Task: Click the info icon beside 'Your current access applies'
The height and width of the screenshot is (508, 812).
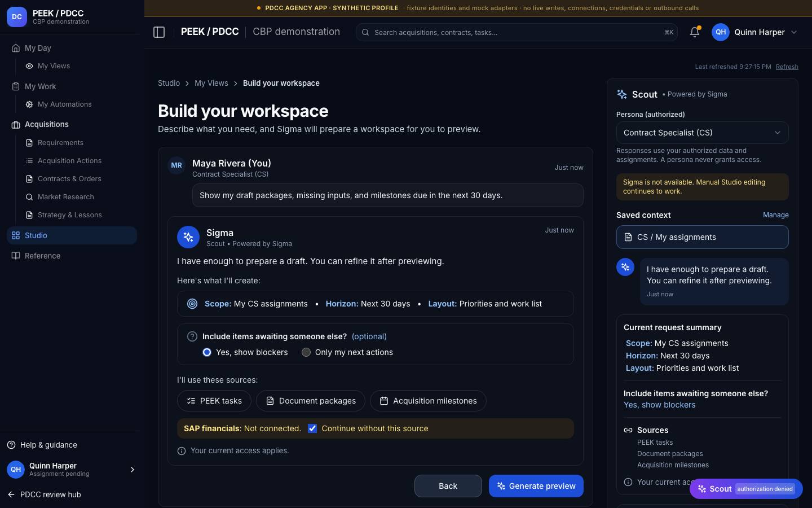Action: coord(182,451)
